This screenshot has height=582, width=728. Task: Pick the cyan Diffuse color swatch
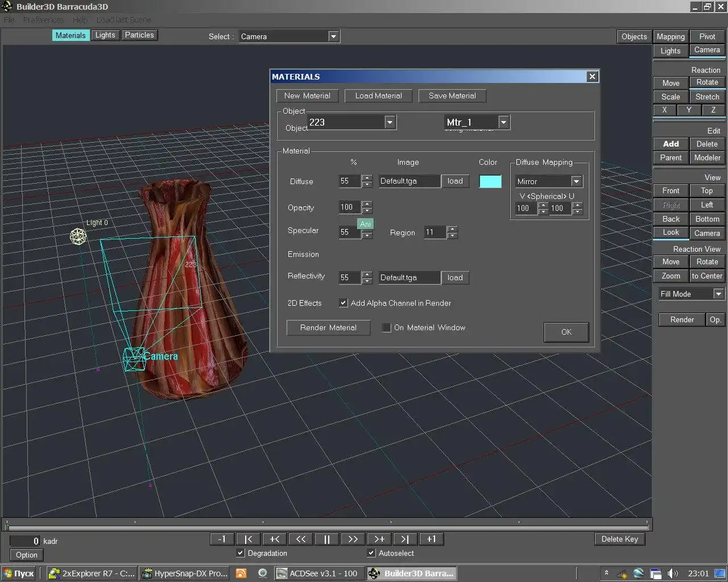[x=490, y=181]
